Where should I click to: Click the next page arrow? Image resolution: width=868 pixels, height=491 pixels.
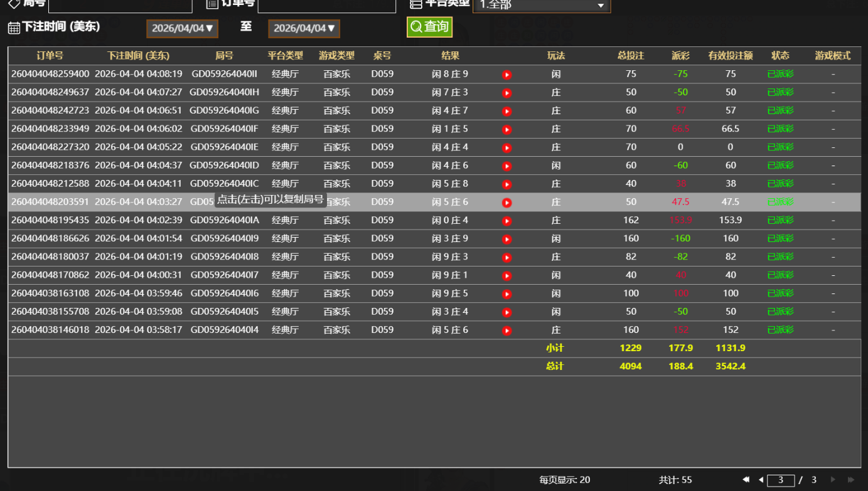tap(833, 480)
